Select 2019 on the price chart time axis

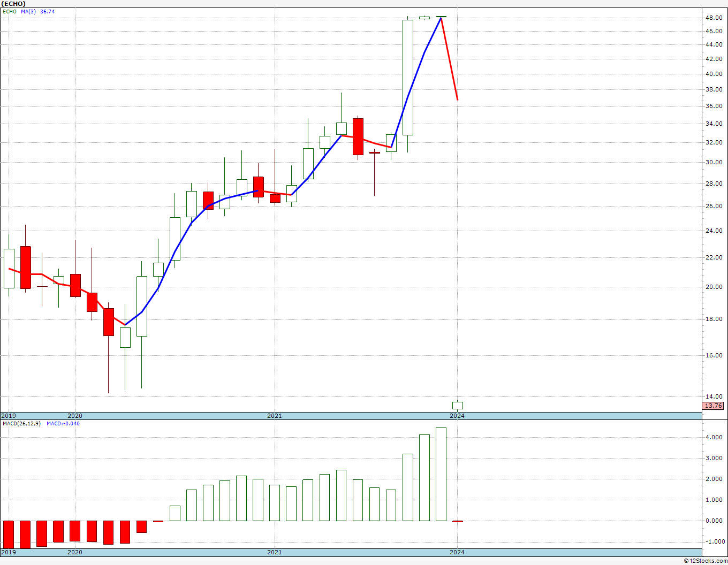8,416
